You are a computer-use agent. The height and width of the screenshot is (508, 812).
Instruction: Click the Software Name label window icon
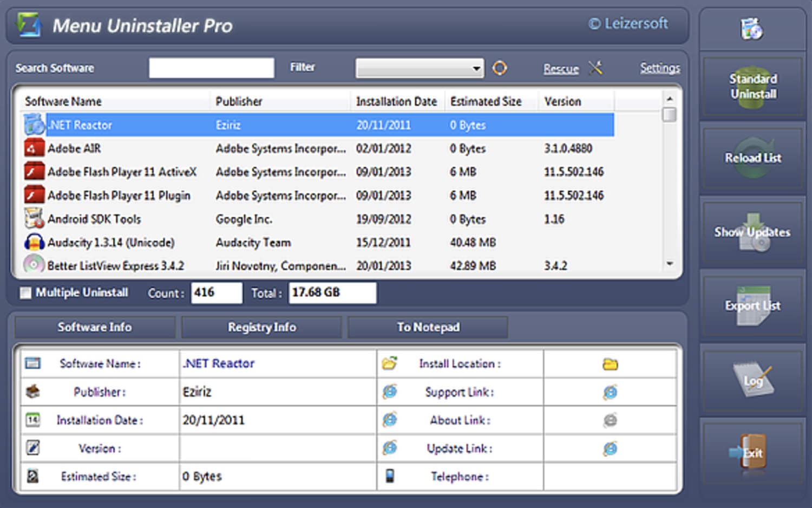pyautogui.click(x=33, y=363)
